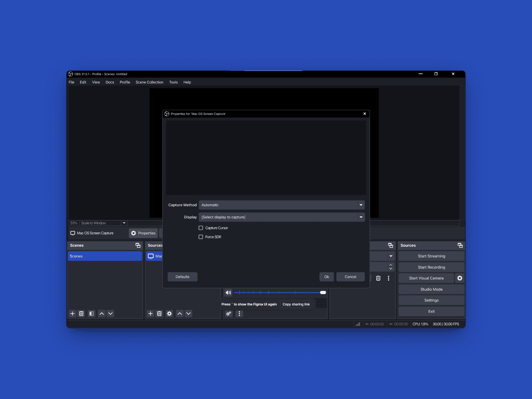Click the Defaults button
Viewport: 532px width, 399px height.
182,277
